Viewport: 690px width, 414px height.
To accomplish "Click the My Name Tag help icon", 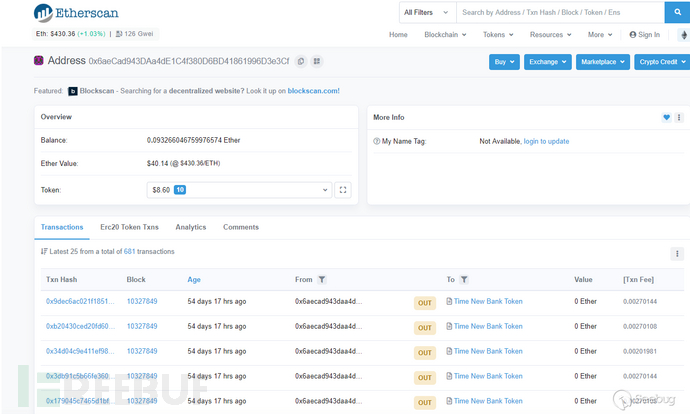I will point(377,141).
